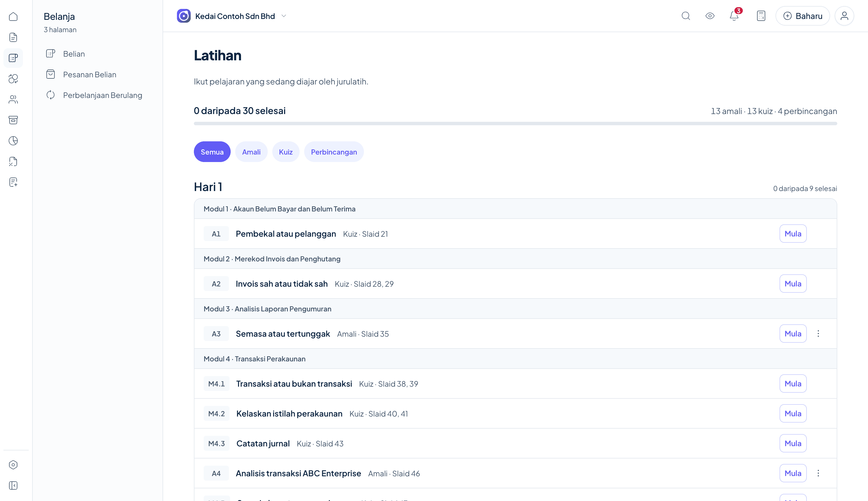Open the inventory archive box icon
This screenshot has height=501, width=868.
click(x=13, y=120)
